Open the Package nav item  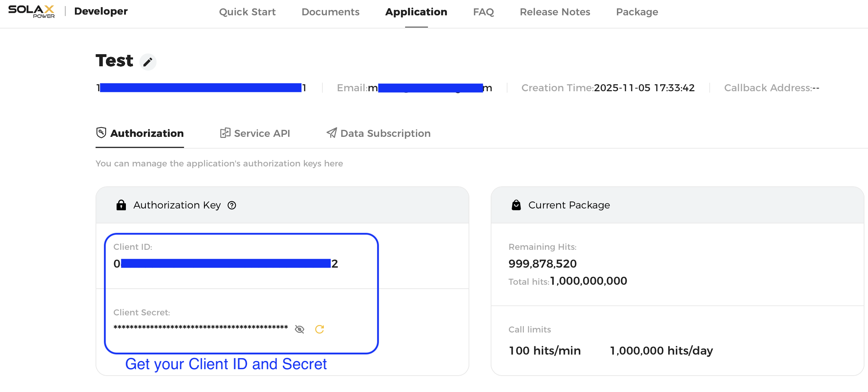637,12
